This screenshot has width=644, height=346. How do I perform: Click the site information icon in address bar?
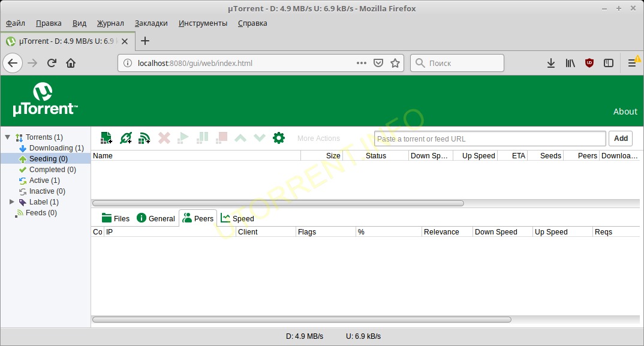click(x=128, y=63)
